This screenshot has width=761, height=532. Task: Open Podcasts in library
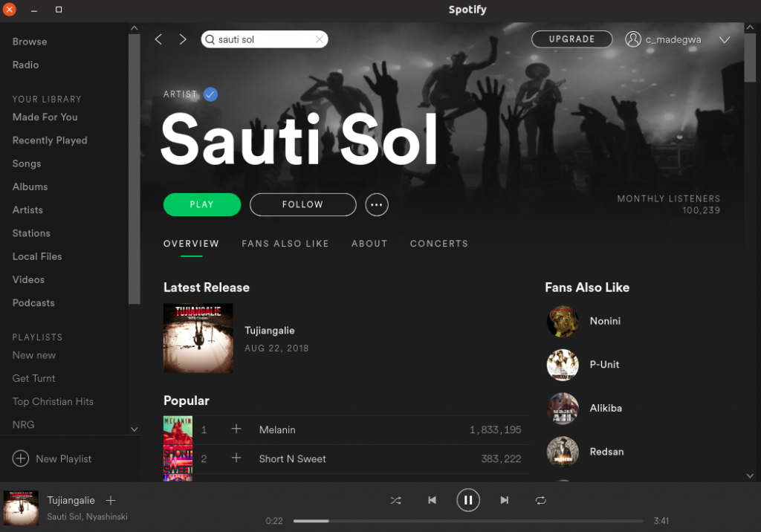(x=33, y=303)
